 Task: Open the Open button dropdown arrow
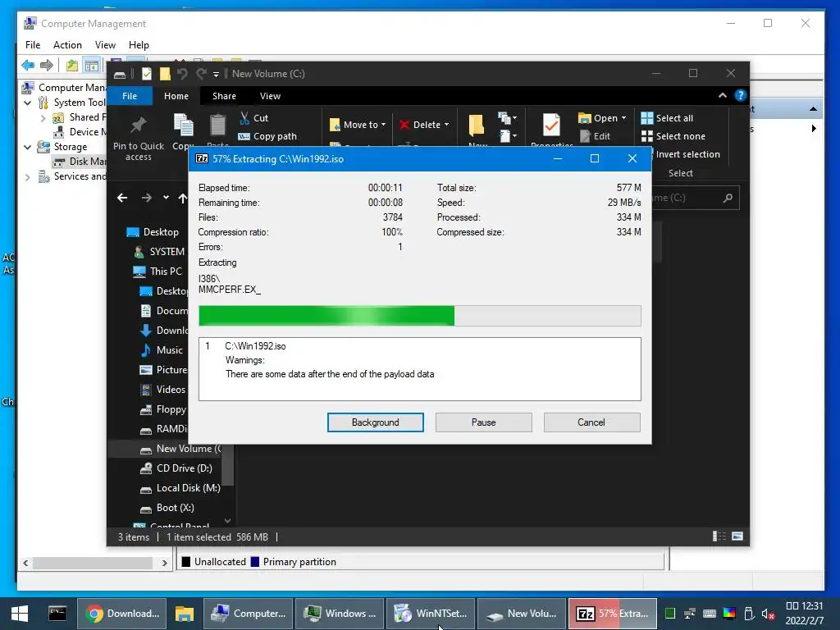coord(623,118)
